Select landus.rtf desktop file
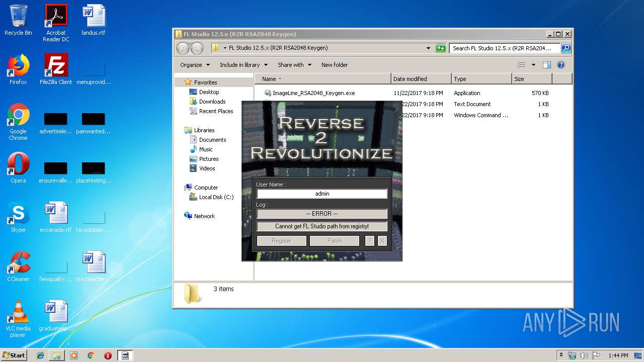The height and width of the screenshot is (362, 644). tap(94, 20)
